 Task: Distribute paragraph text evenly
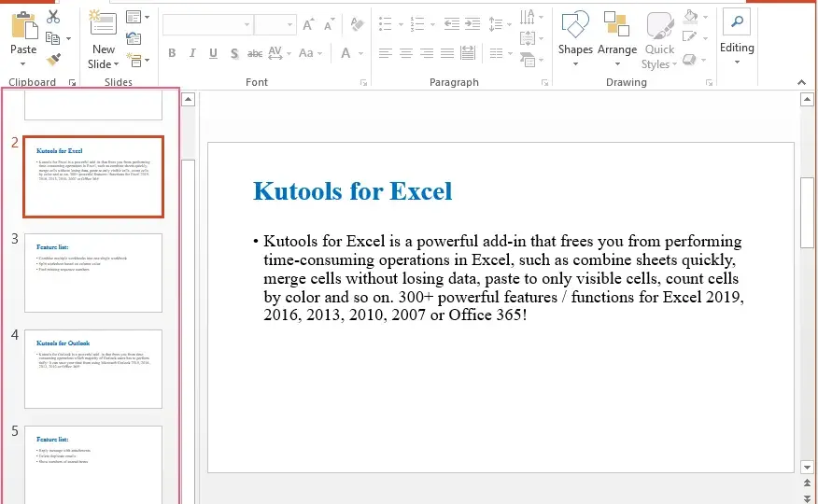click(x=468, y=53)
